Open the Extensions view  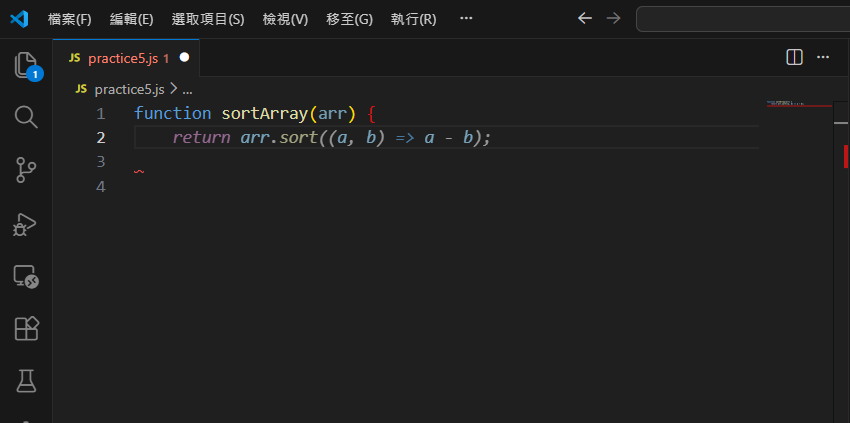pos(26,328)
